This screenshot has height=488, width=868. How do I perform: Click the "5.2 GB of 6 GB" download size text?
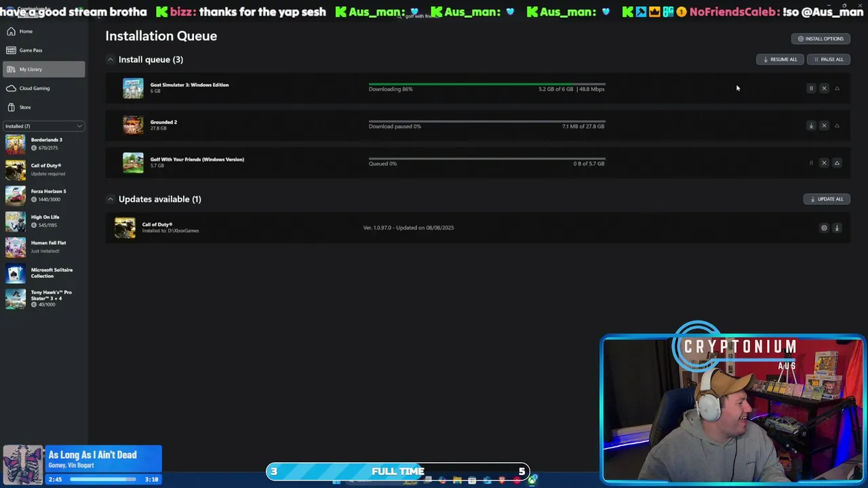[x=555, y=89]
